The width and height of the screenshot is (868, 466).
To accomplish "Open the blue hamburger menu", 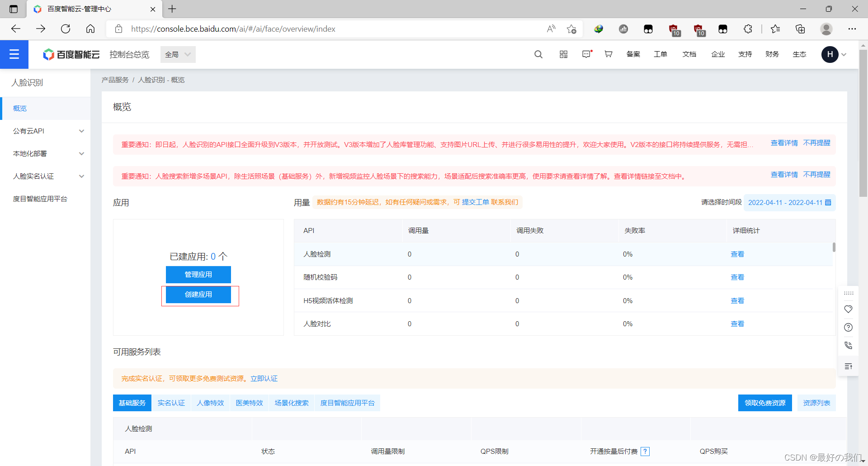I will [14, 54].
